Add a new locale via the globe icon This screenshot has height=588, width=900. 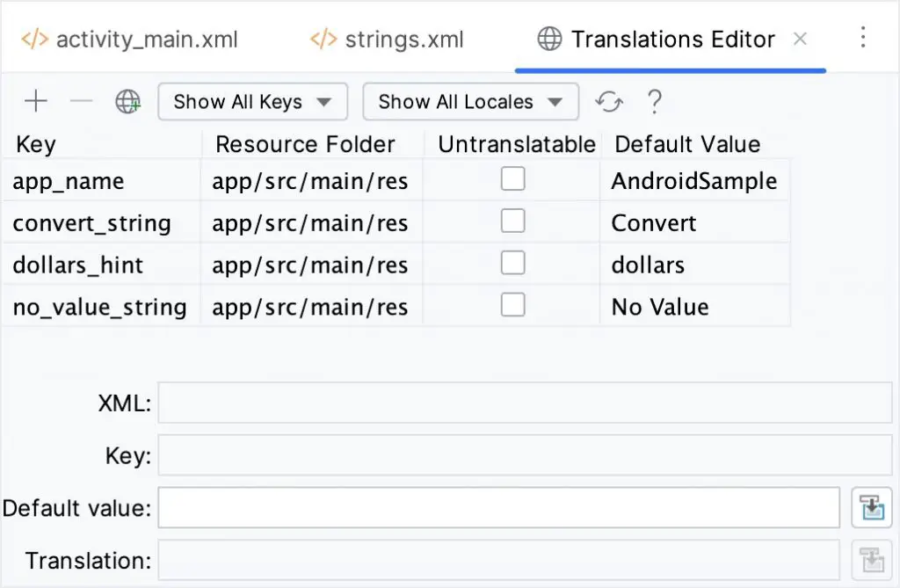click(128, 101)
